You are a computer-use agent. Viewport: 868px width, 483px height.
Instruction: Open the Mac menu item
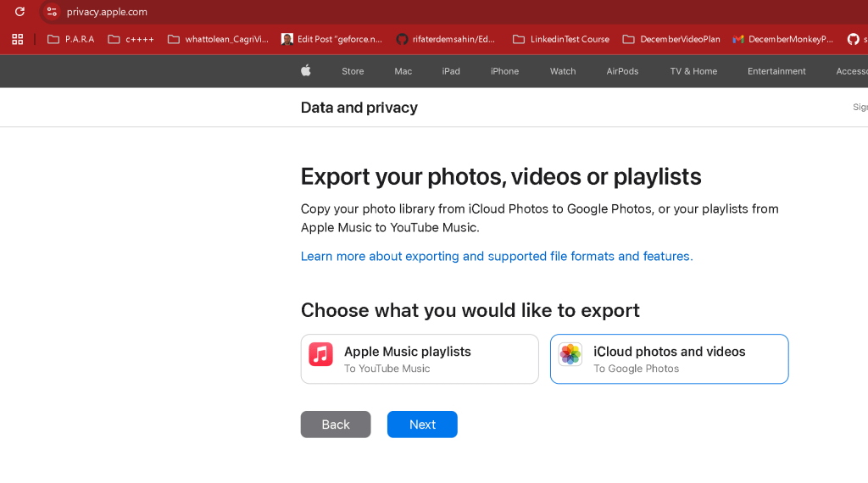click(403, 71)
